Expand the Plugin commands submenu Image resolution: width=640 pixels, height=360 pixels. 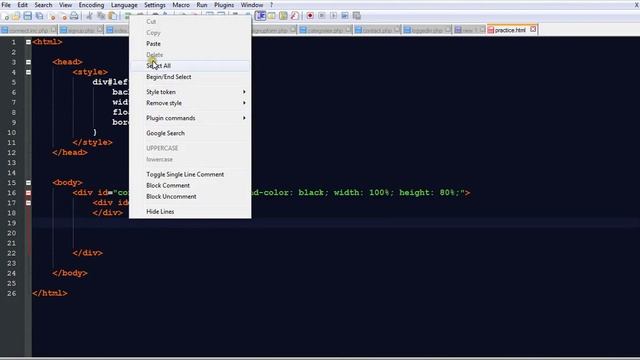pyautogui.click(x=190, y=118)
